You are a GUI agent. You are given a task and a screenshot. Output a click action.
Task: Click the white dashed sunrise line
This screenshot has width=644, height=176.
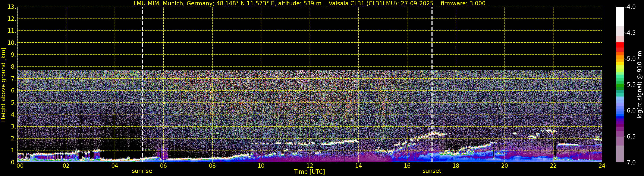pyautogui.click(x=142, y=85)
